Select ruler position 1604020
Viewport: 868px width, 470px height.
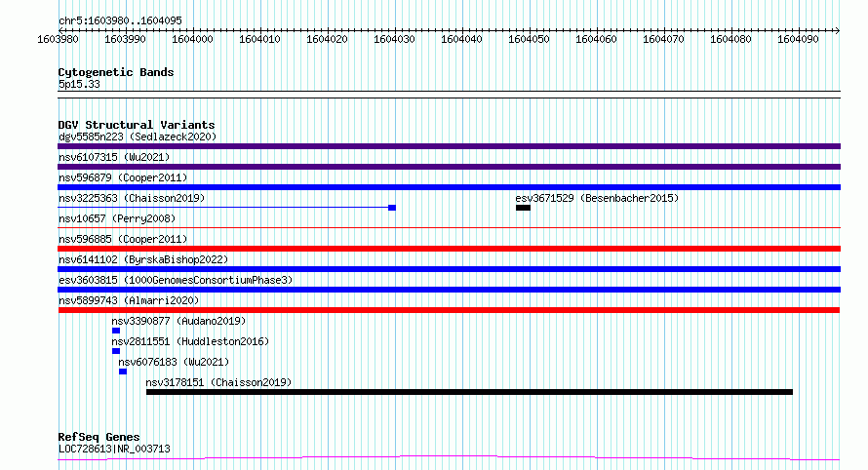pyautogui.click(x=327, y=39)
